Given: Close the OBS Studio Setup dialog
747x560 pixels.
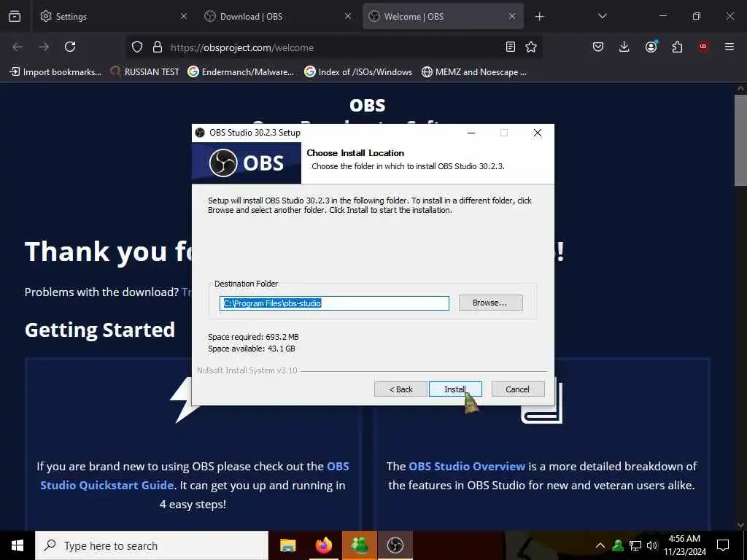Looking at the screenshot, I should [538, 133].
